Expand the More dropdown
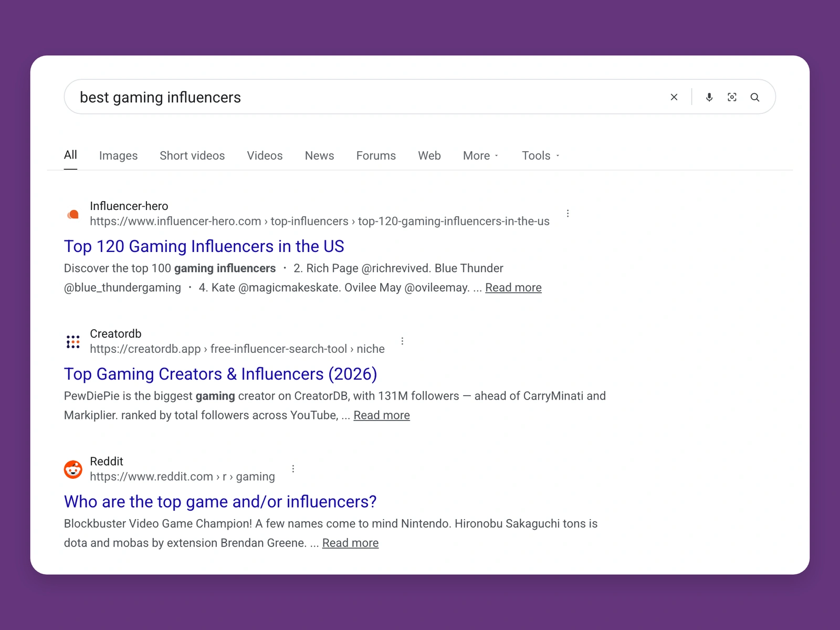The width and height of the screenshot is (840, 630). tap(481, 155)
